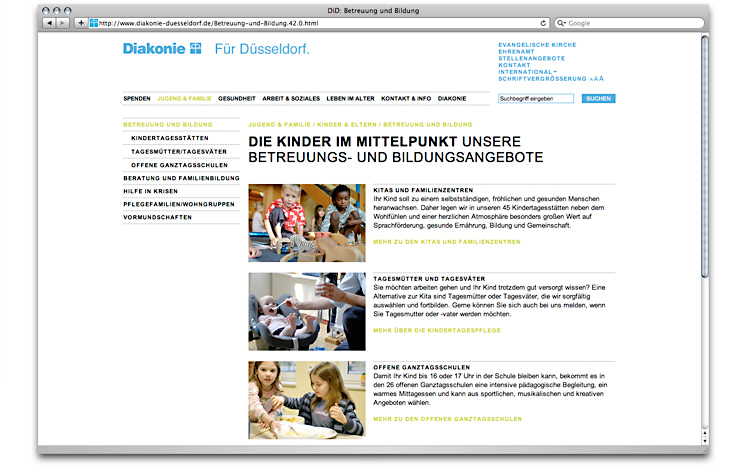Image resolution: width=750 pixels, height=469 pixels.
Task: Click the scrollbar up arrow
Action: [x=705, y=433]
